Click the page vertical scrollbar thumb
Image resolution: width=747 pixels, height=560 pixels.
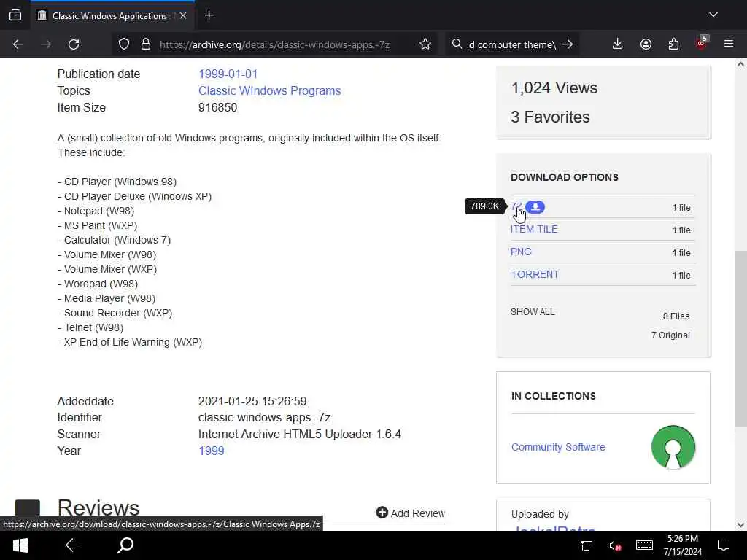click(740, 338)
